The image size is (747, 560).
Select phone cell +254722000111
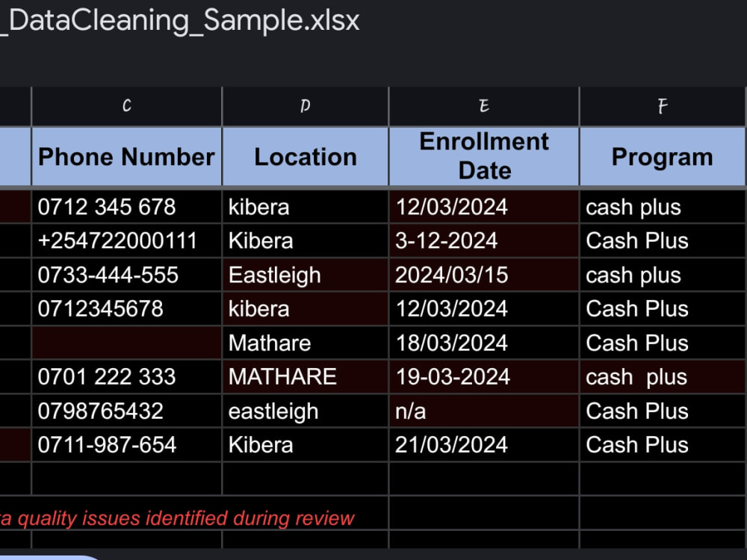tap(127, 241)
